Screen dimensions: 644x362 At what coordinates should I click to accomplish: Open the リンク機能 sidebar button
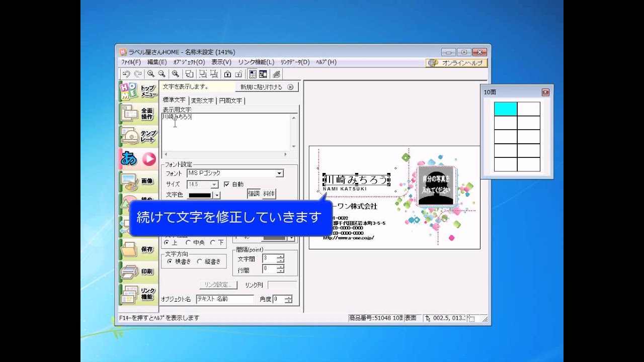(x=138, y=294)
